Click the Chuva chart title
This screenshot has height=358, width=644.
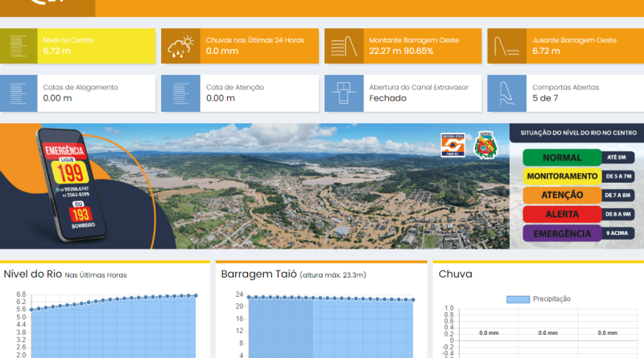(455, 274)
